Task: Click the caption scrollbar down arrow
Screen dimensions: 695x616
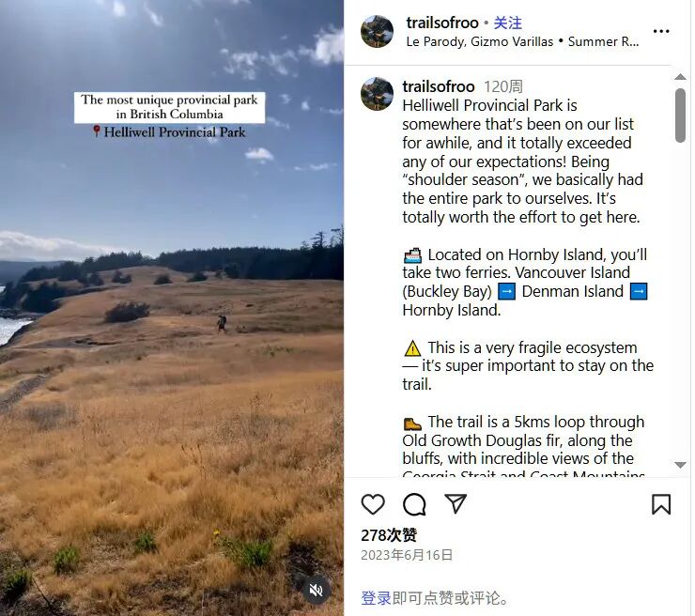Action: click(x=680, y=465)
